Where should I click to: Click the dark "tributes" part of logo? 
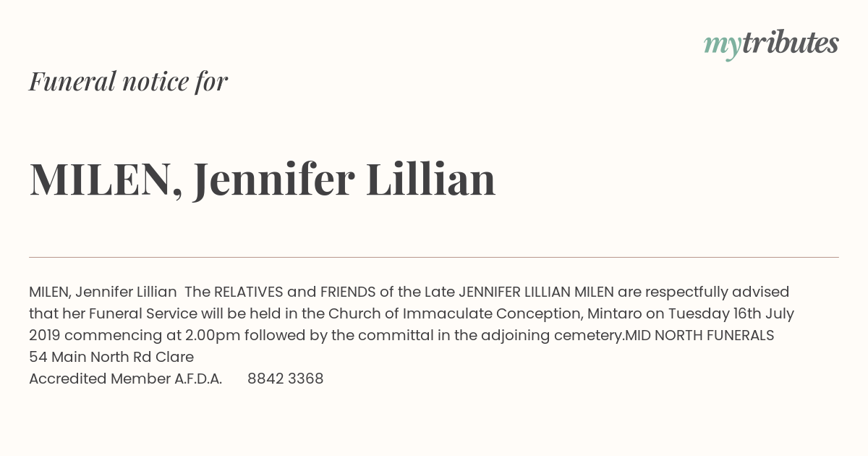791,43
